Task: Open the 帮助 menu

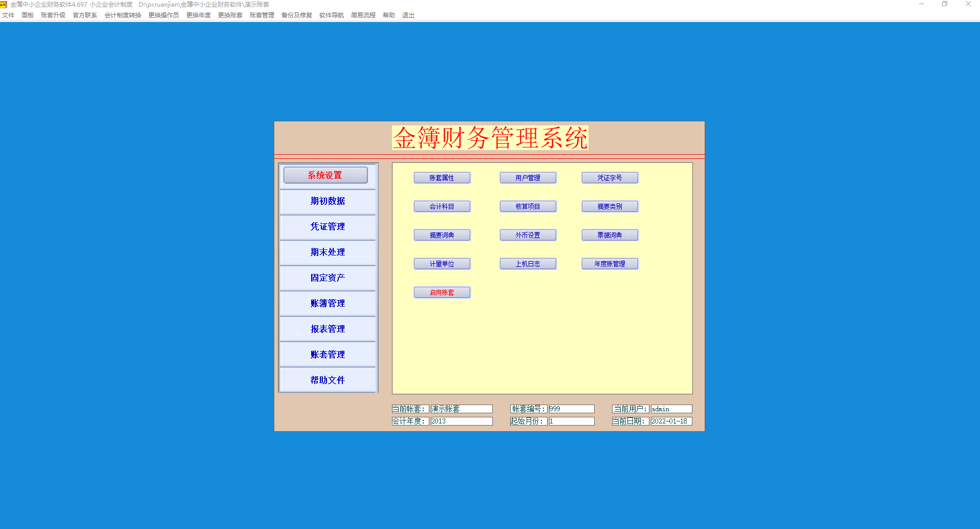Action: [x=389, y=15]
